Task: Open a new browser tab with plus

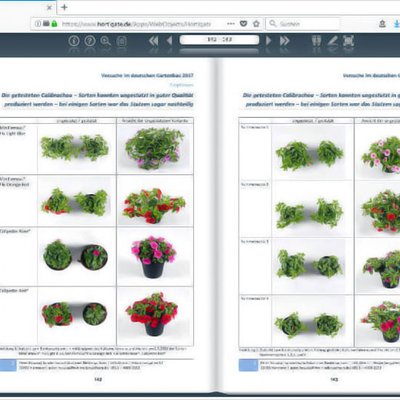Action: pos(64,7)
